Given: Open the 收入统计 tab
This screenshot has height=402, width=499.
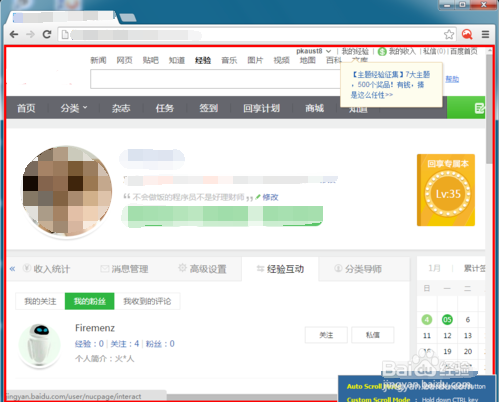Looking at the screenshot, I should click(x=47, y=269).
